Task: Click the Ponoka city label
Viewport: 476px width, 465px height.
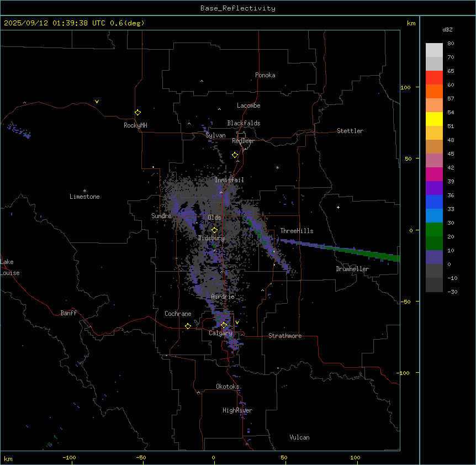Action: pos(265,75)
